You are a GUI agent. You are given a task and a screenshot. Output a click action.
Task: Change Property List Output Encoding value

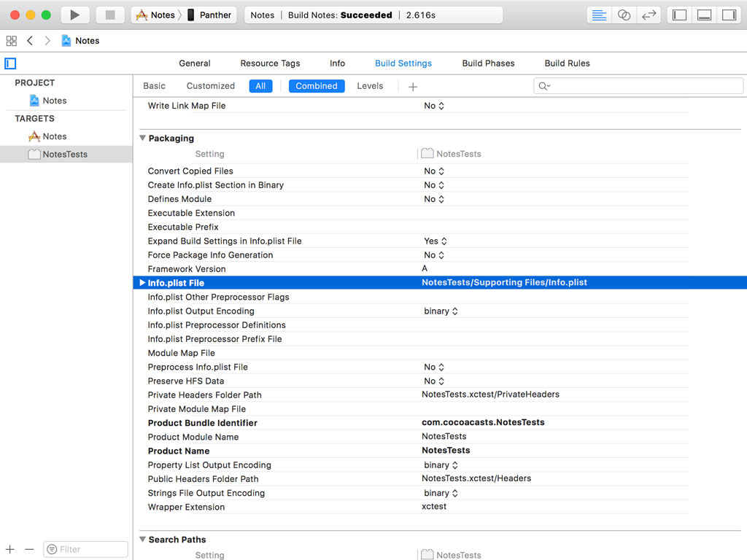coord(441,464)
